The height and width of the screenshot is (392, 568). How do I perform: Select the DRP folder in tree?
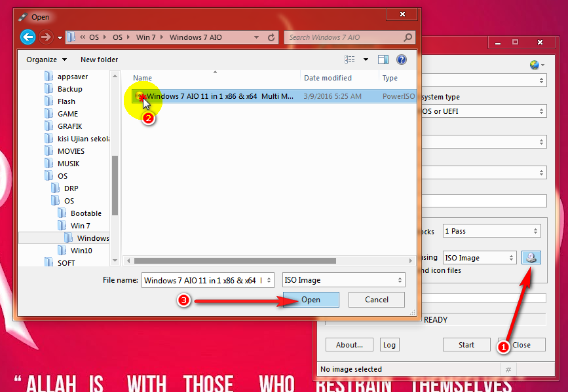[x=71, y=188]
